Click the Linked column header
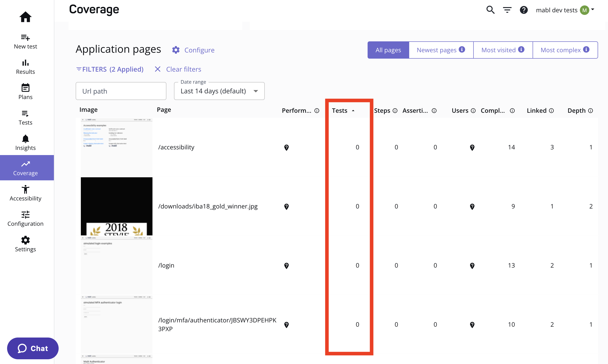The image size is (608, 364). 536,111
